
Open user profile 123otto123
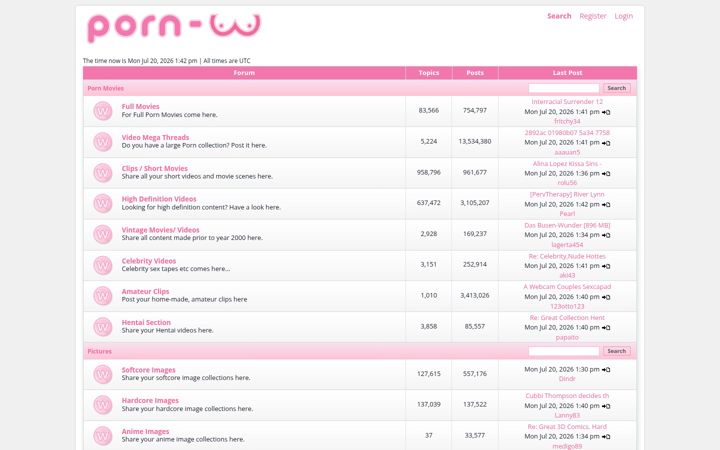coord(567,307)
